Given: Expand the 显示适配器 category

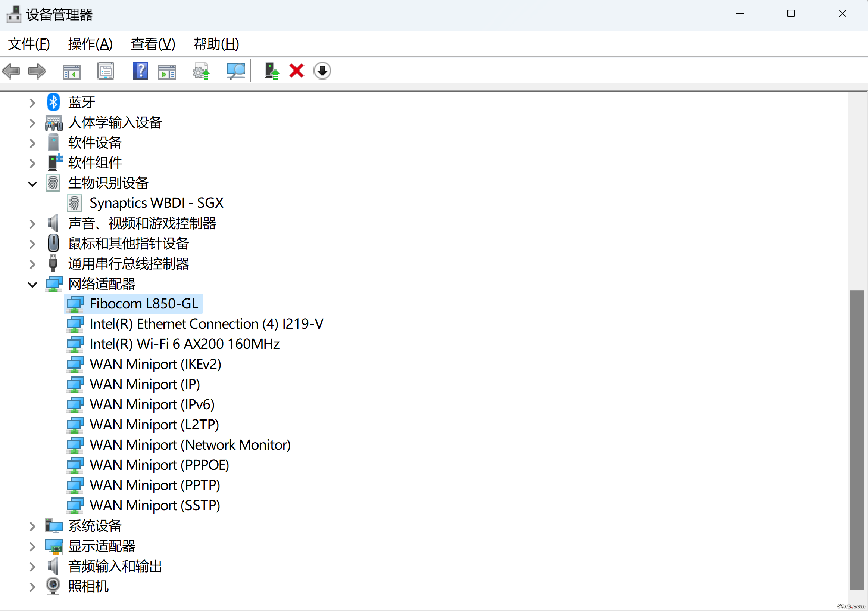Looking at the screenshot, I should click(x=32, y=547).
